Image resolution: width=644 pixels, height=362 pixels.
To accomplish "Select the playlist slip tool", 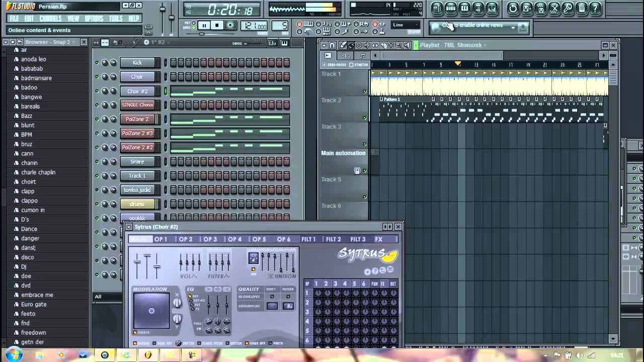I will 375,45.
